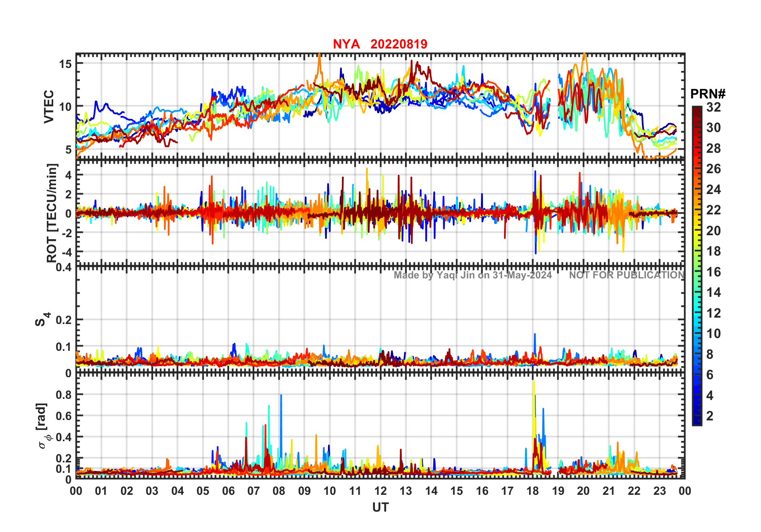The image size is (761, 532).
Task: Click the "ROT [TECU/min]" axis label
Action: point(52,213)
